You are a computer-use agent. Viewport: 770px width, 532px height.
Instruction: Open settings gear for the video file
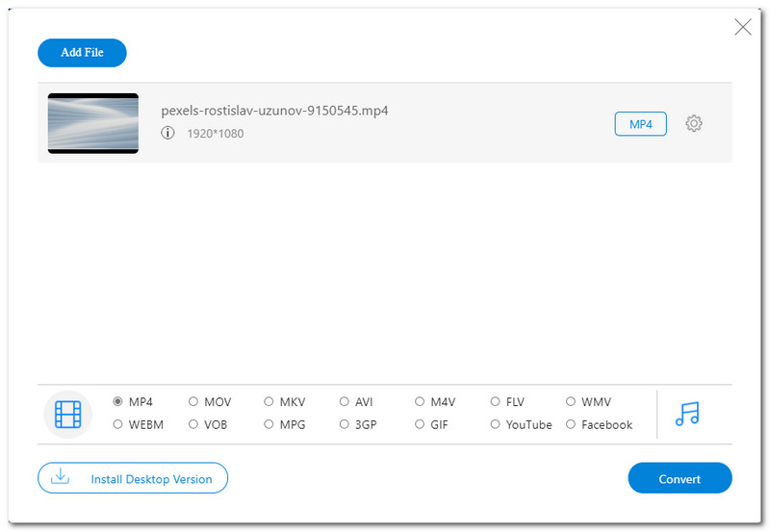pos(694,124)
